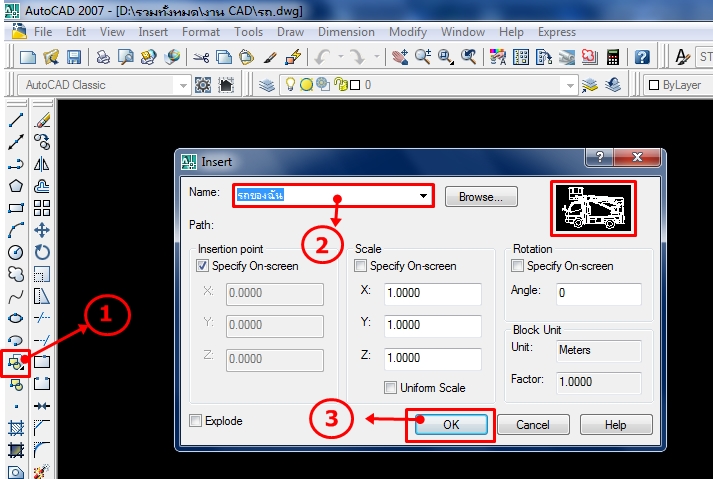
Task: Click the Plot printer icon
Action: (x=103, y=57)
